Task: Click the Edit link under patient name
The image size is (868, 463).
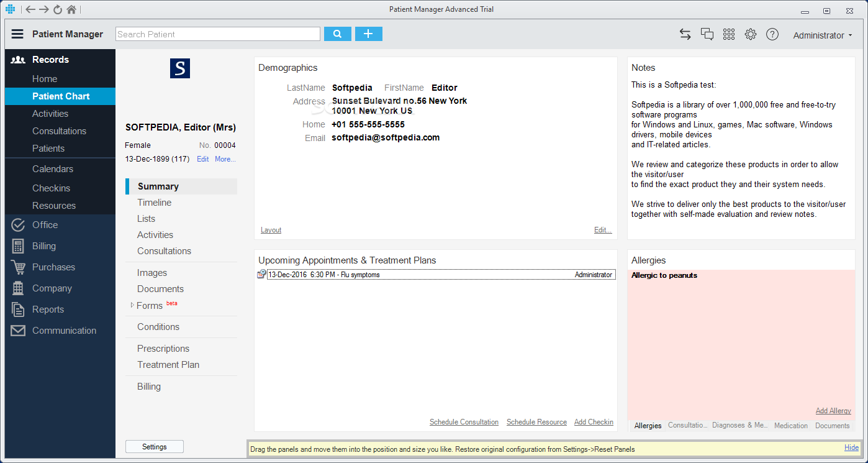Action: [203, 159]
